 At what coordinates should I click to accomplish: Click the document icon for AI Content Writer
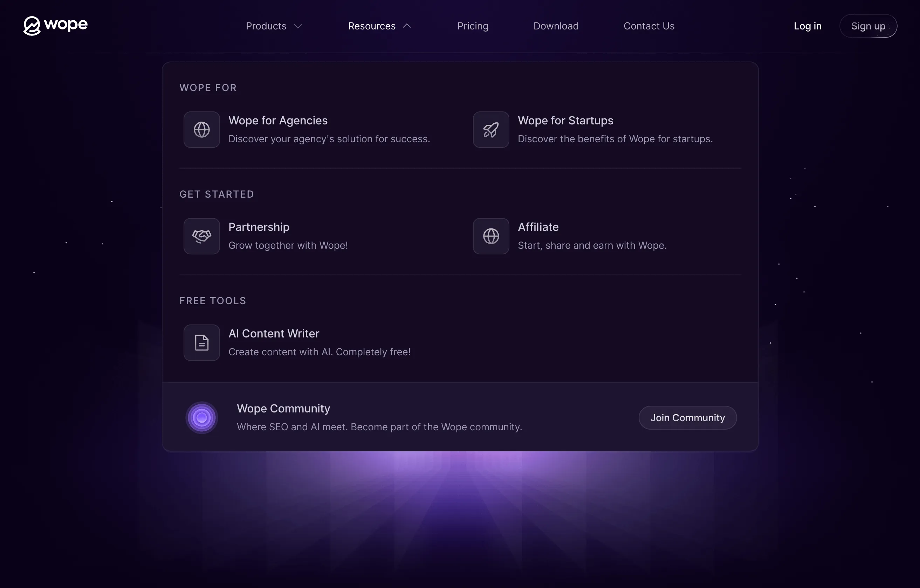pos(201,343)
